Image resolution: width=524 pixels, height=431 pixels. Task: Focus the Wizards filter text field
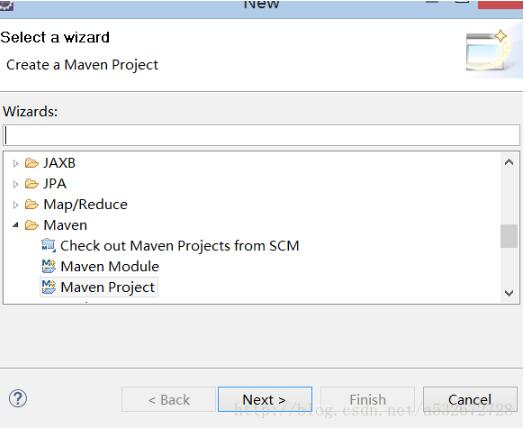click(x=262, y=135)
